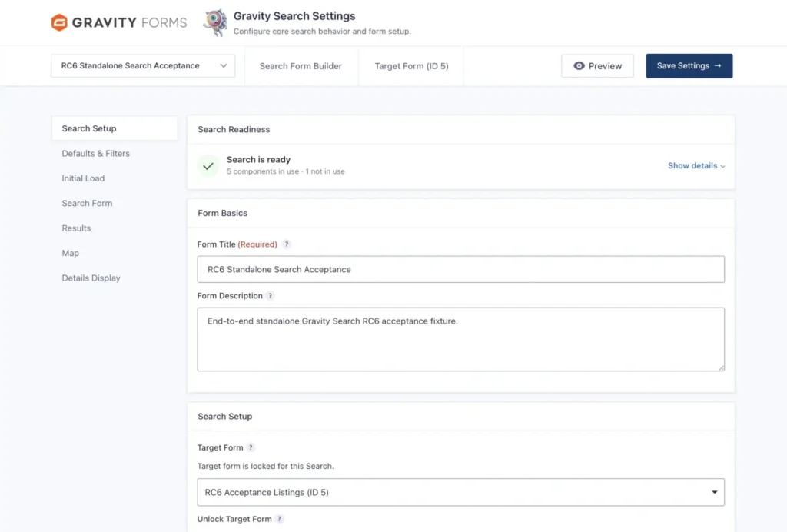Open Results settings section

tap(76, 228)
